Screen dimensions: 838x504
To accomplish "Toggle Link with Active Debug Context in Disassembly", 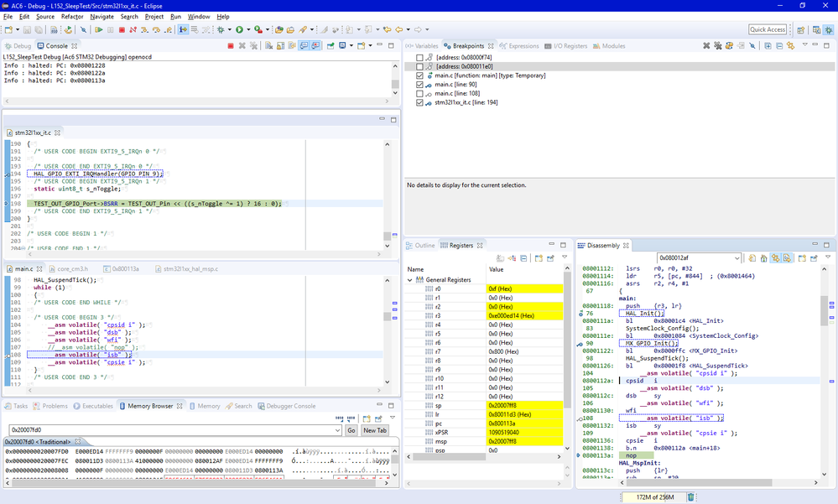I will (x=775, y=258).
